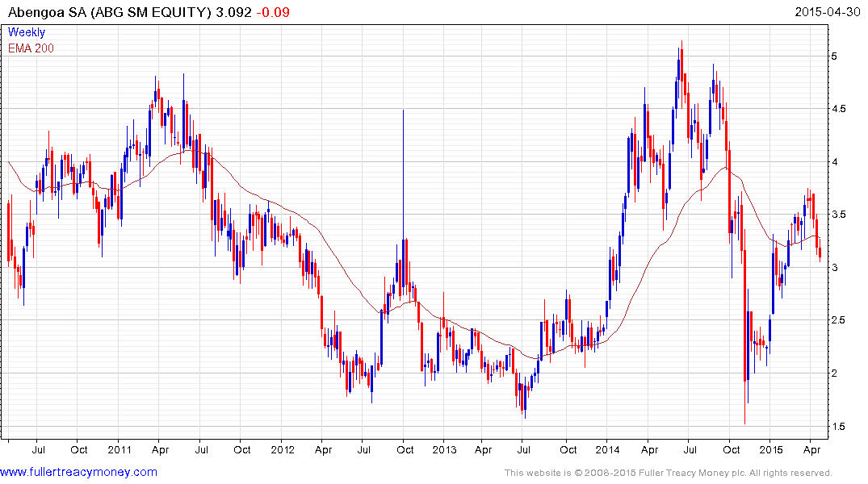868x484 pixels.
Task: Click the y-axis value 1.5
Action: pos(839,426)
